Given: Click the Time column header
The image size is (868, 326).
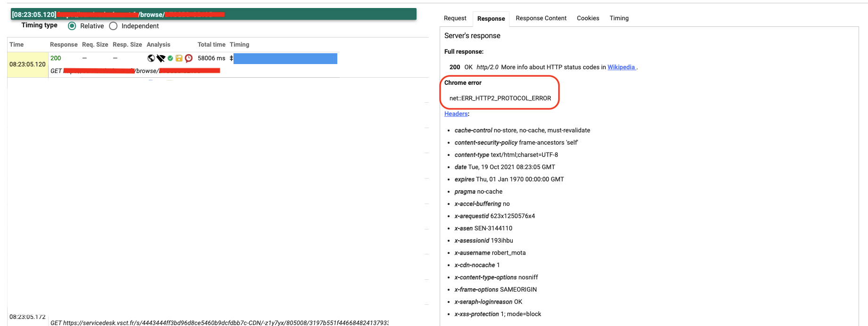Looking at the screenshot, I should 17,45.
